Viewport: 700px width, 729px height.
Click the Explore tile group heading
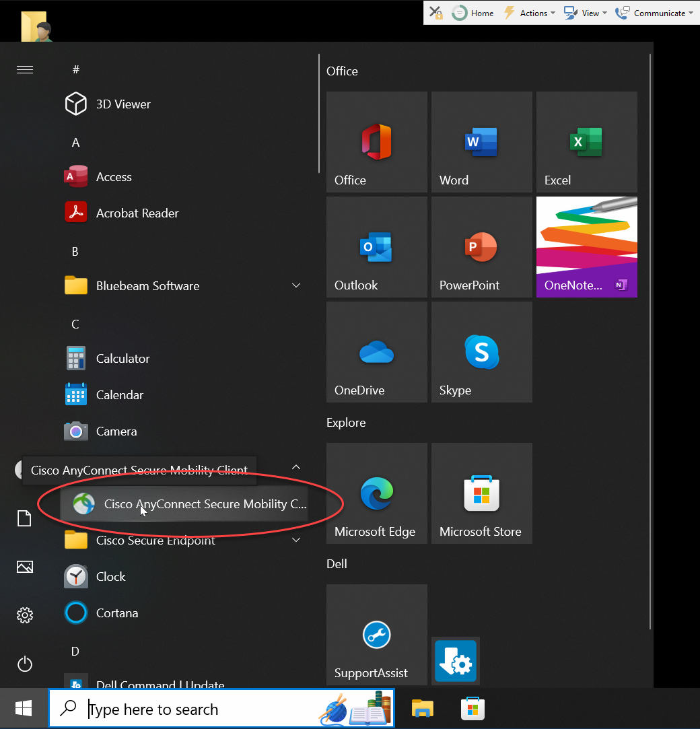pos(346,423)
